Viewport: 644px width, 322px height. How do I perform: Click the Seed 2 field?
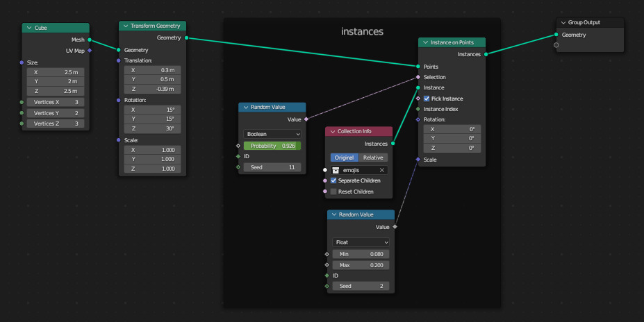[x=361, y=286]
